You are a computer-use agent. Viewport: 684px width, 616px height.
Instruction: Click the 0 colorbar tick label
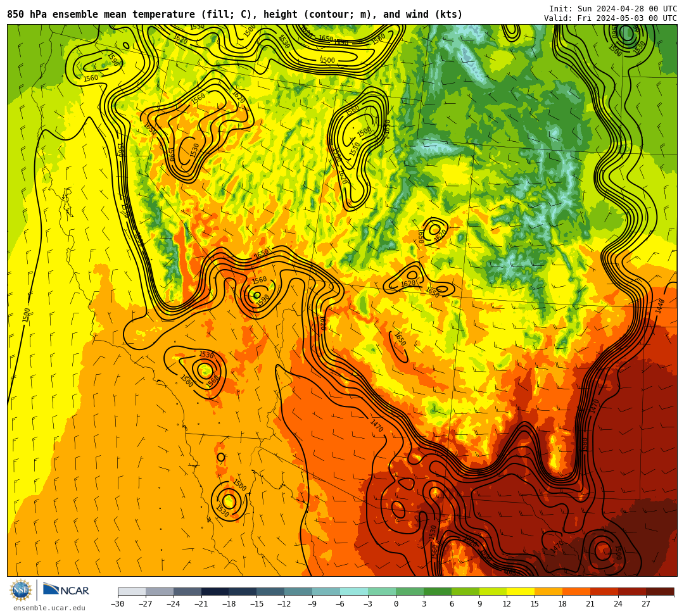(x=396, y=604)
